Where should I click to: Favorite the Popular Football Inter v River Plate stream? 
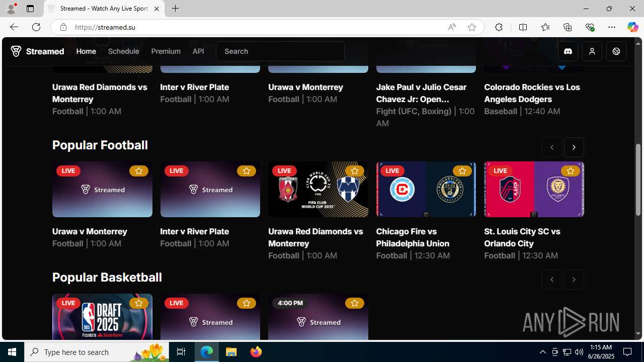pyautogui.click(x=247, y=171)
